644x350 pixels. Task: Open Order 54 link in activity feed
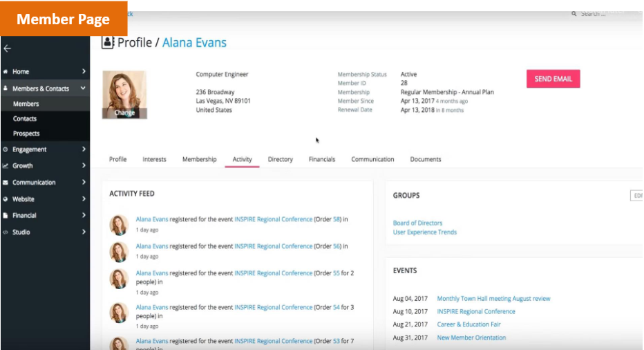click(x=337, y=307)
